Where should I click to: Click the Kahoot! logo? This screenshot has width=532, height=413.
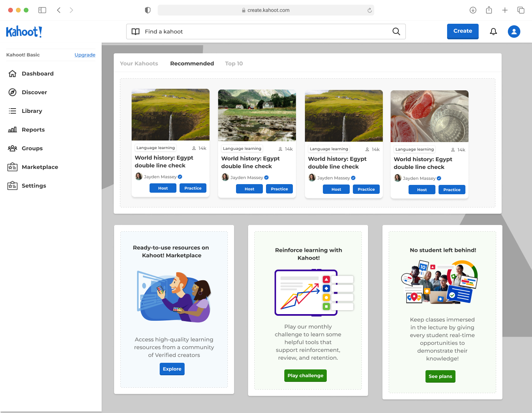(24, 32)
